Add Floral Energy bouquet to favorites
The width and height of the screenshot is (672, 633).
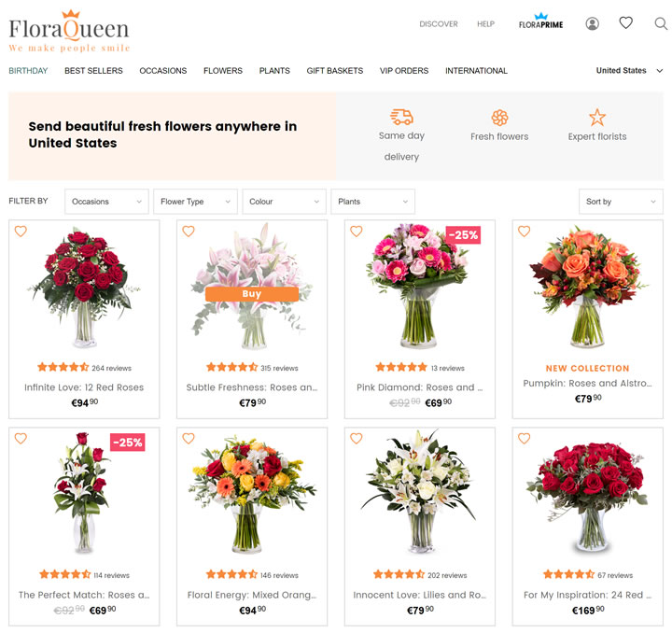pyautogui.click(x=188, y=439)
